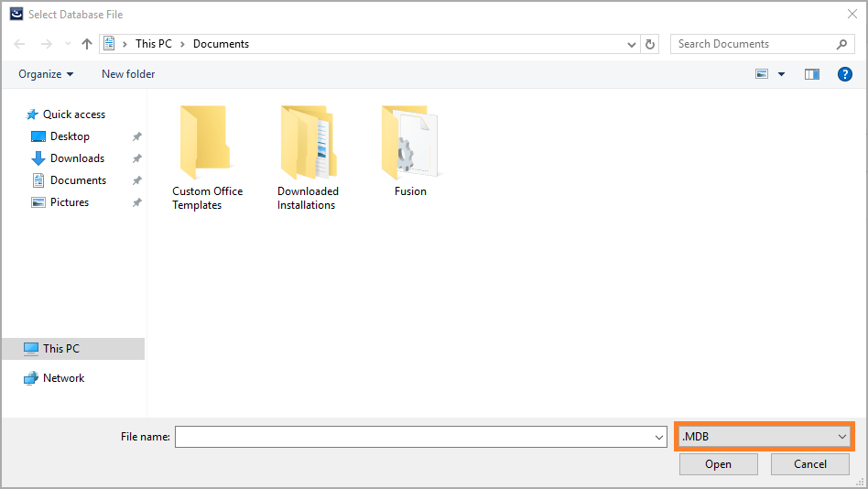Image resolution: width=868 pixels, height=489 pixels.
Task: Click the pin icon beside Downloads
Action: pos(136,158)
